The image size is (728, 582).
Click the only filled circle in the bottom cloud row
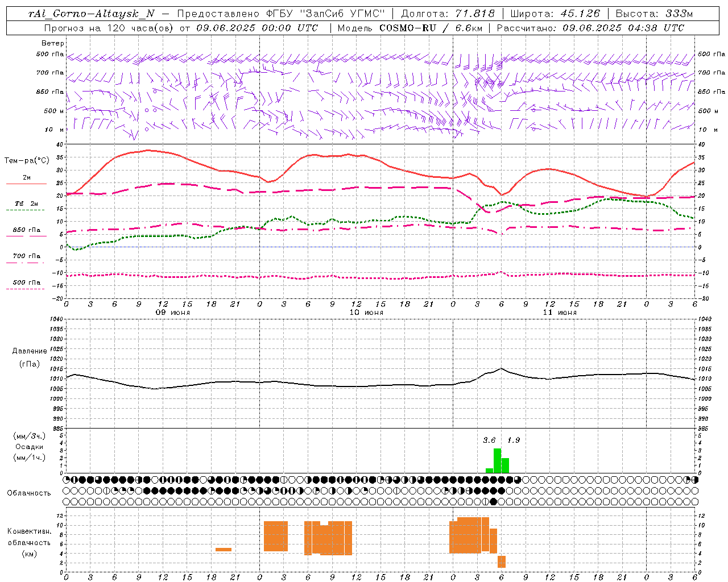(493, 501)
